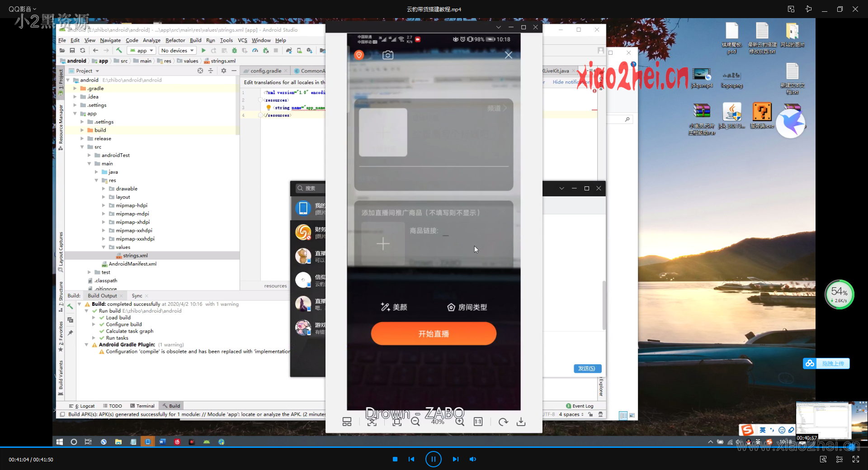Click the 发送(S) send button
868x470 pixels.
(x=587, y=369)
